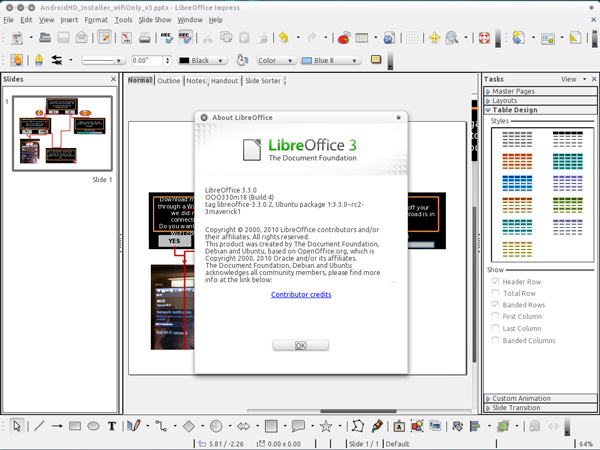
Task: Open the Tasks panel View menu
Action: pos(573,79)
